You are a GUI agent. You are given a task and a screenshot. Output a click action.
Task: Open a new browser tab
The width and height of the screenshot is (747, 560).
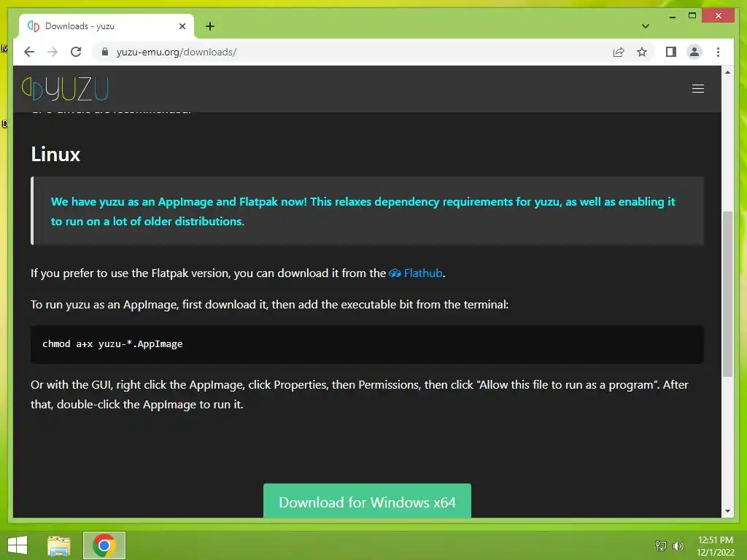[x=209, y=26]
